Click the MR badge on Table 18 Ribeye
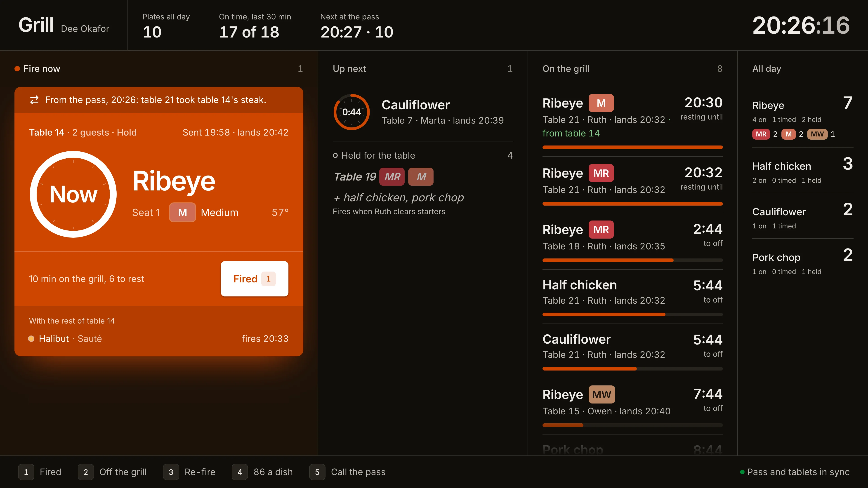 point(601,230)
